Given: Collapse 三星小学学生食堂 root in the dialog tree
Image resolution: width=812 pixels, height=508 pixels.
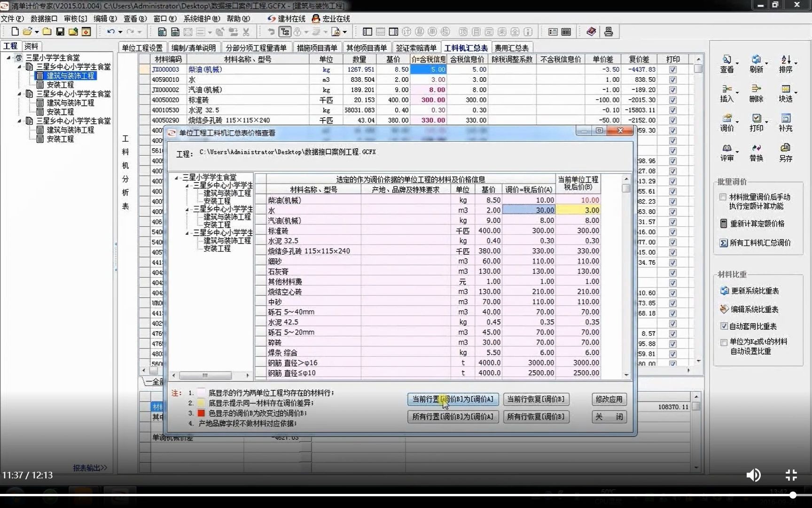Looking at the screenshot, I should [177, 178].
